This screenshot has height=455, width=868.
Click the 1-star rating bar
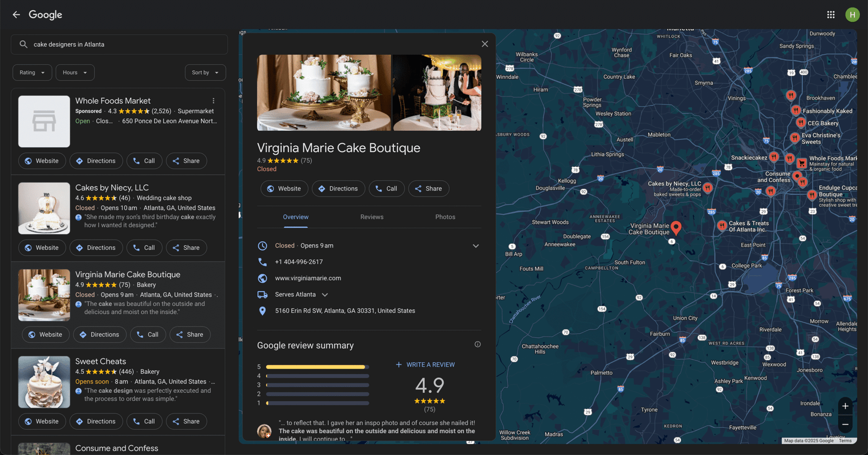coord(317,403)
